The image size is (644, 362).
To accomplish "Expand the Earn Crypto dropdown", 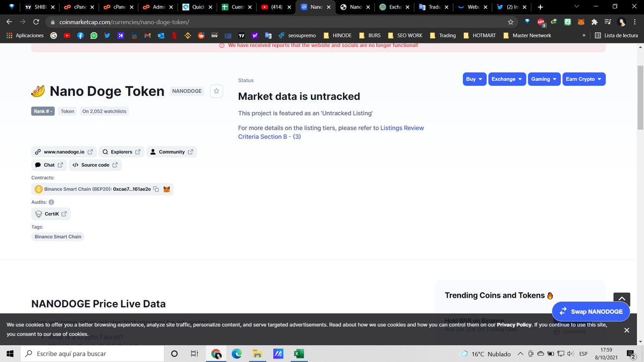I will [584, 79].
